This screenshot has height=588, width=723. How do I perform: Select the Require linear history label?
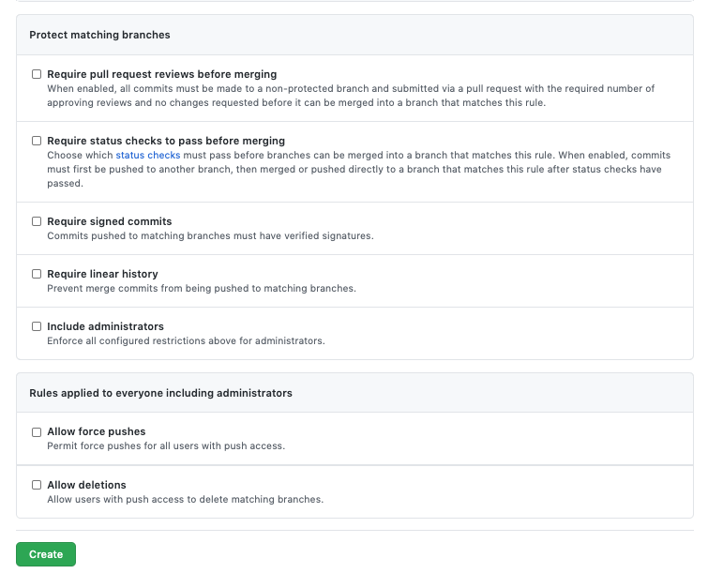click(102, 274)
